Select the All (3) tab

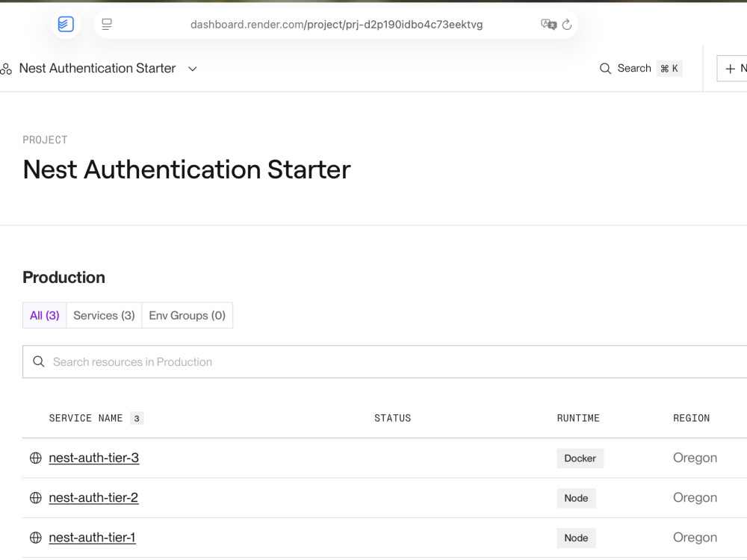coord(45,315)
